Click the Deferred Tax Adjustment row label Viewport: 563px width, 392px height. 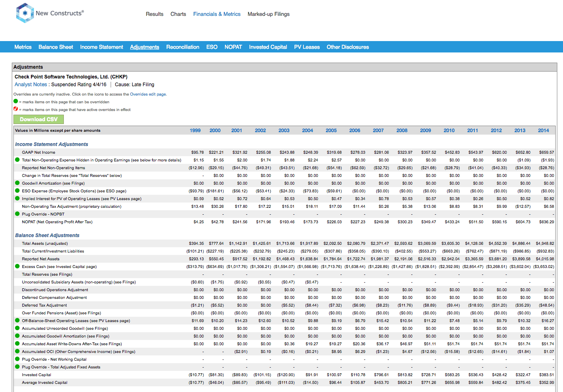pos(44,305)
